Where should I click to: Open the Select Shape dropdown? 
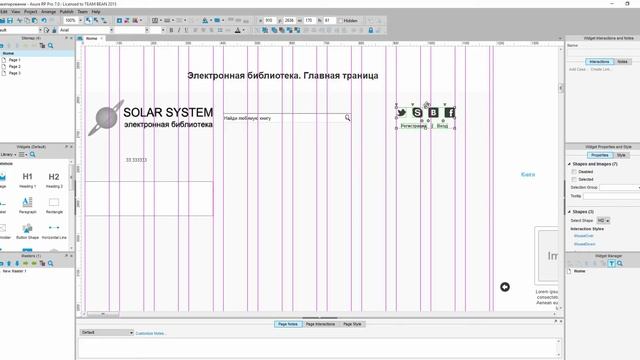[x=603, y=221]
